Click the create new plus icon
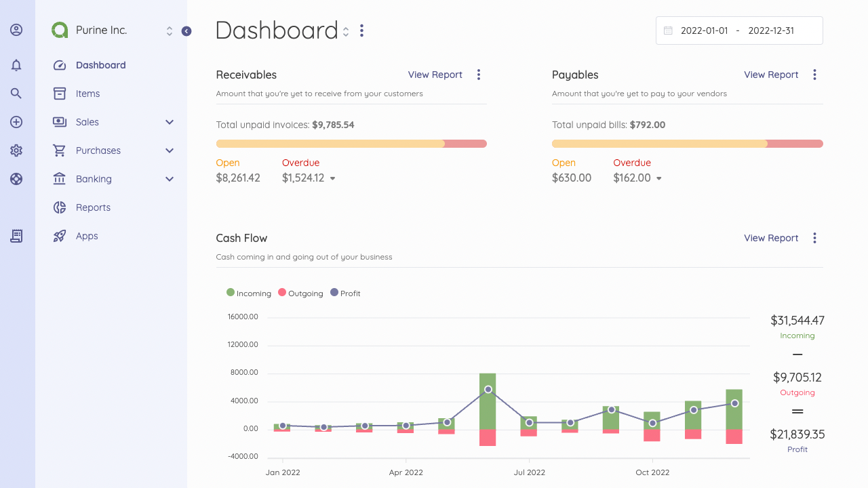Screen dimensions: 868x488 pos(16,122)
